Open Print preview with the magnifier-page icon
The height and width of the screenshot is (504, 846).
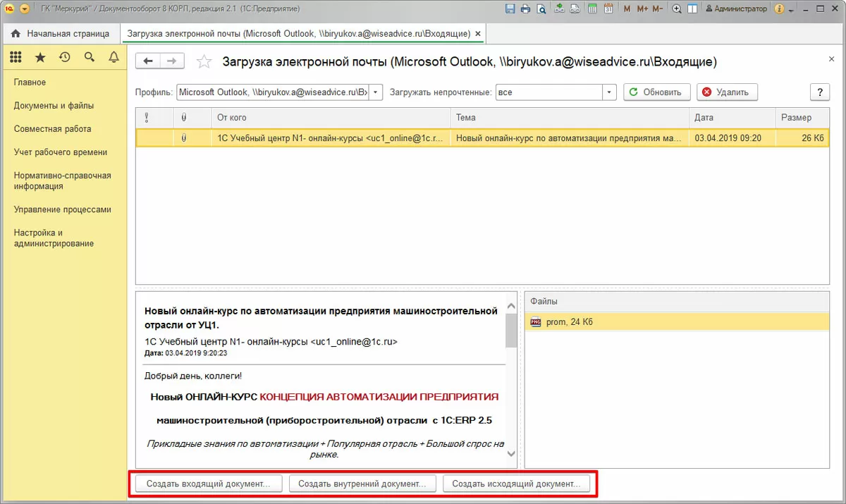pyautogui.click(x=541, y=9)
